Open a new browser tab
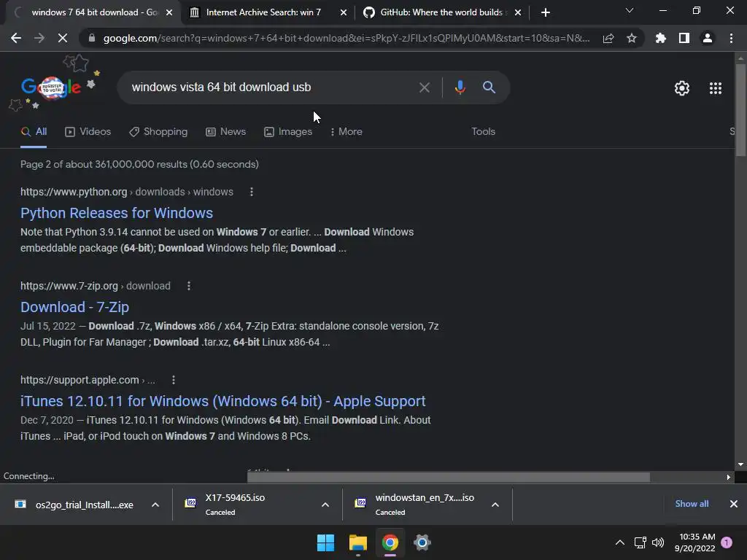Screen dimensions: 747x560 pos(546,12)
